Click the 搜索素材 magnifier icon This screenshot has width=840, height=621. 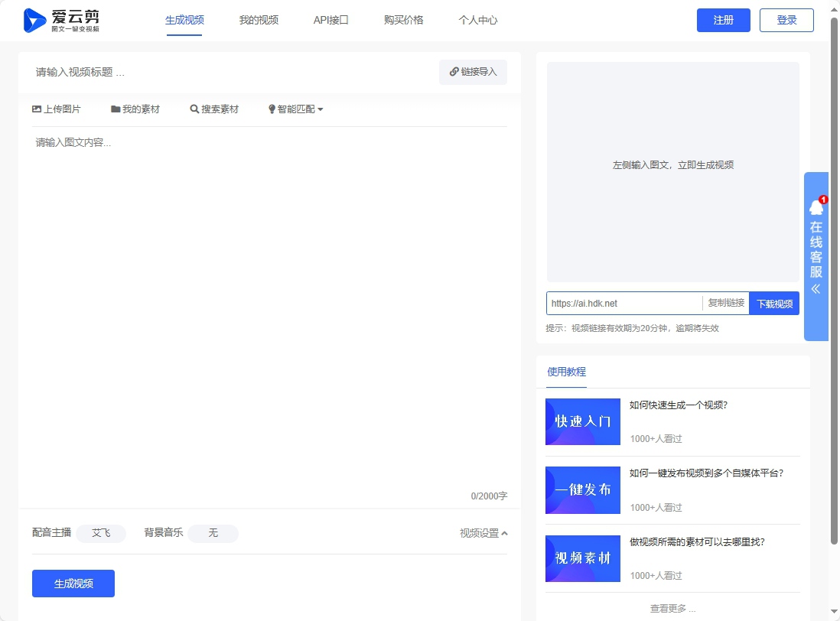(194, 109)
